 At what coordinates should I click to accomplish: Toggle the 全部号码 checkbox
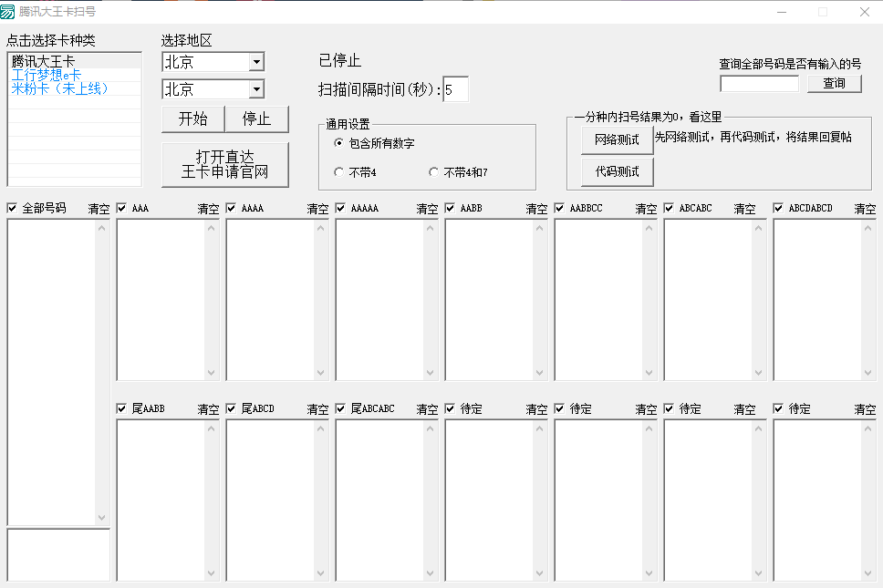point(12,208)
